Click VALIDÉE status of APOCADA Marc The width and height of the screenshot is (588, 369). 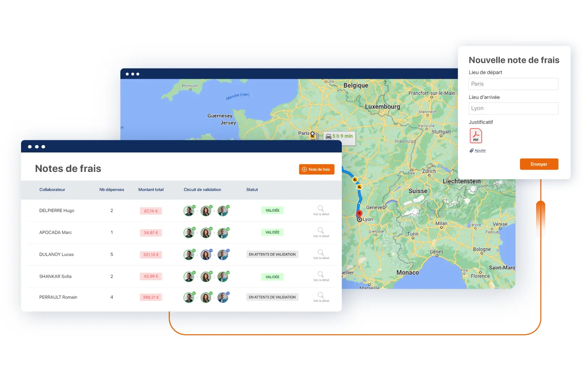click(273, 232)
